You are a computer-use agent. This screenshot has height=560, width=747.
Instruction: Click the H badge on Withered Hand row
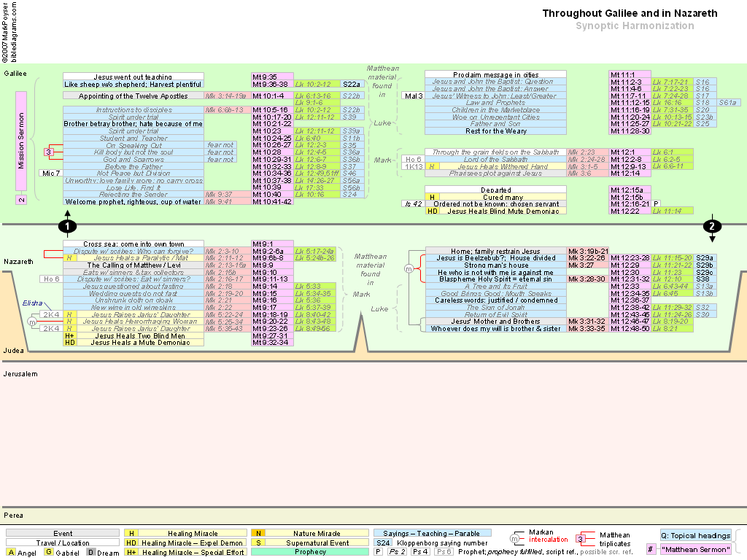click(x=433, y=167)
